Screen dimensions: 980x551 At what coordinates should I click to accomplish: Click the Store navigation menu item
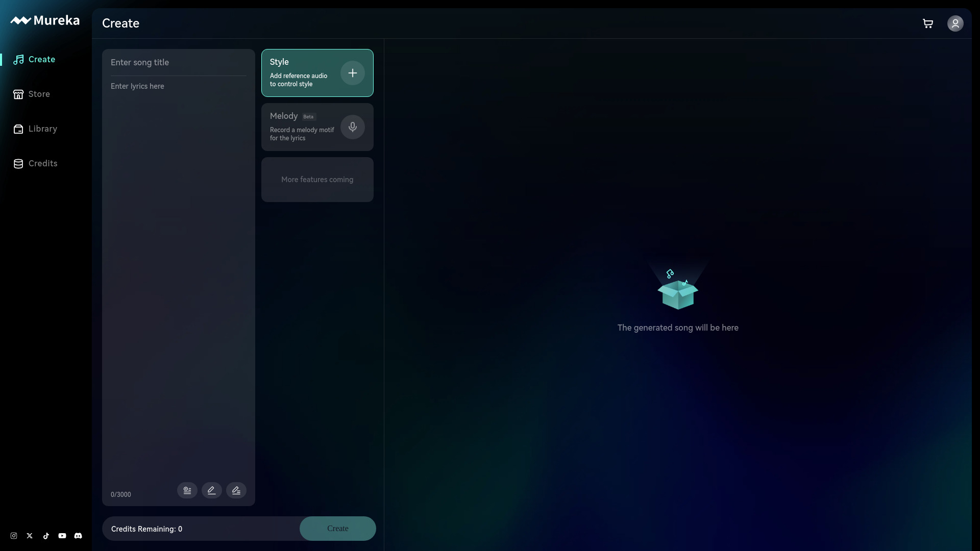[39, 94]
